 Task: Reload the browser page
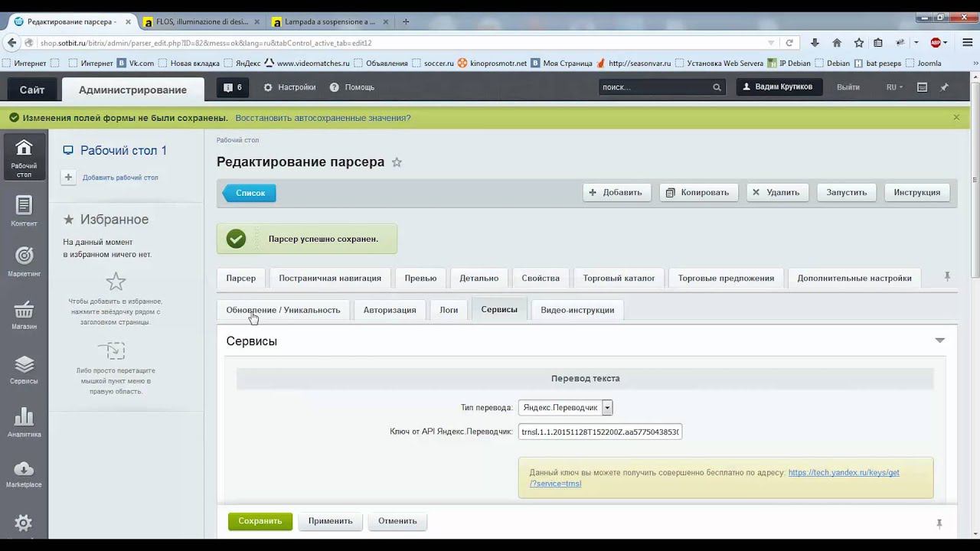[789, 43]
